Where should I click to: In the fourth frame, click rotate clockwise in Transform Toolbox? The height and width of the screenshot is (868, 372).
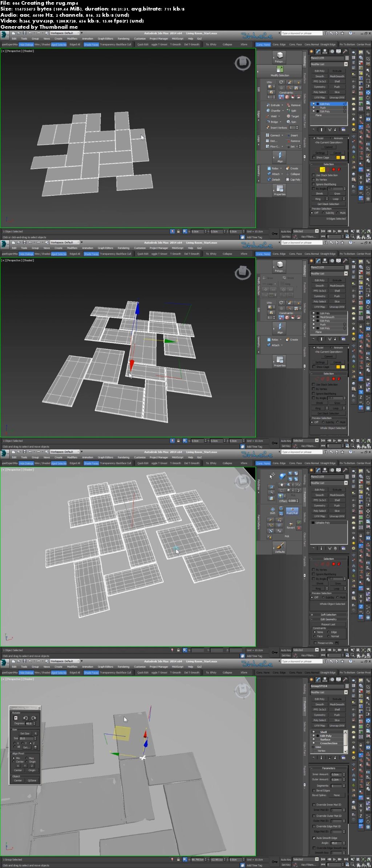click(x=33, y=718)
